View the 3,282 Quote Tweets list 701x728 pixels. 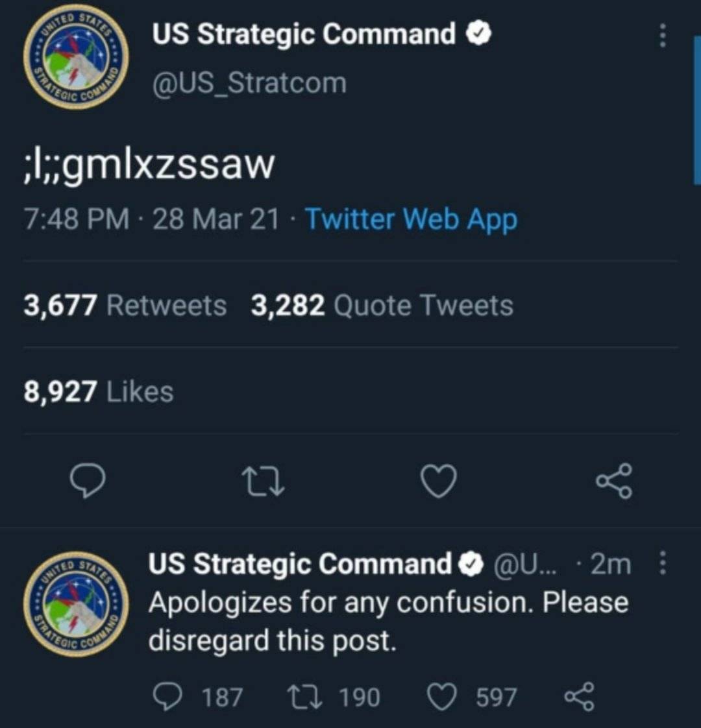coord(382,306)
